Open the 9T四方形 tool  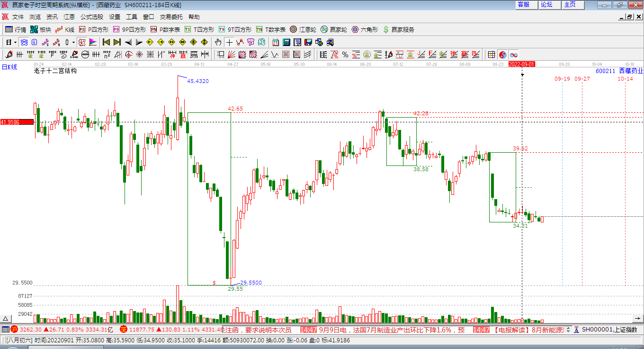point(235,29)
